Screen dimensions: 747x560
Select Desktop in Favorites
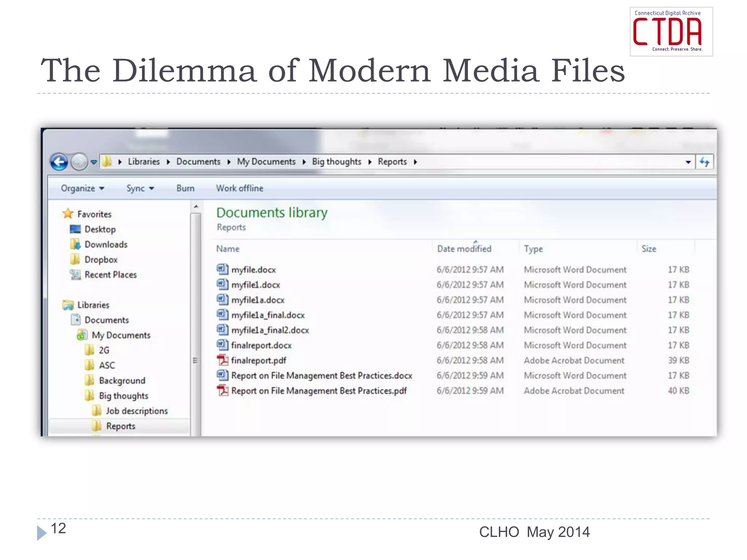click(100, 229)
